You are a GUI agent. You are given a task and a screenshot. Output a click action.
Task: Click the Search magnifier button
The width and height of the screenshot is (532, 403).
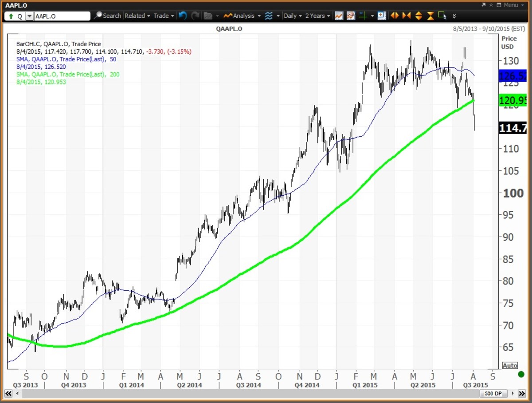(108, 16)
